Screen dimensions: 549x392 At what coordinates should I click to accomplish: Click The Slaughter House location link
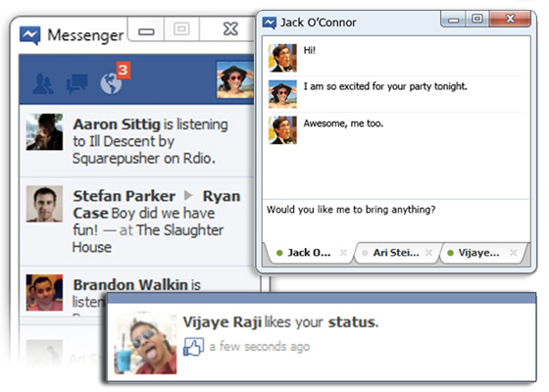(x=148, y=239)
